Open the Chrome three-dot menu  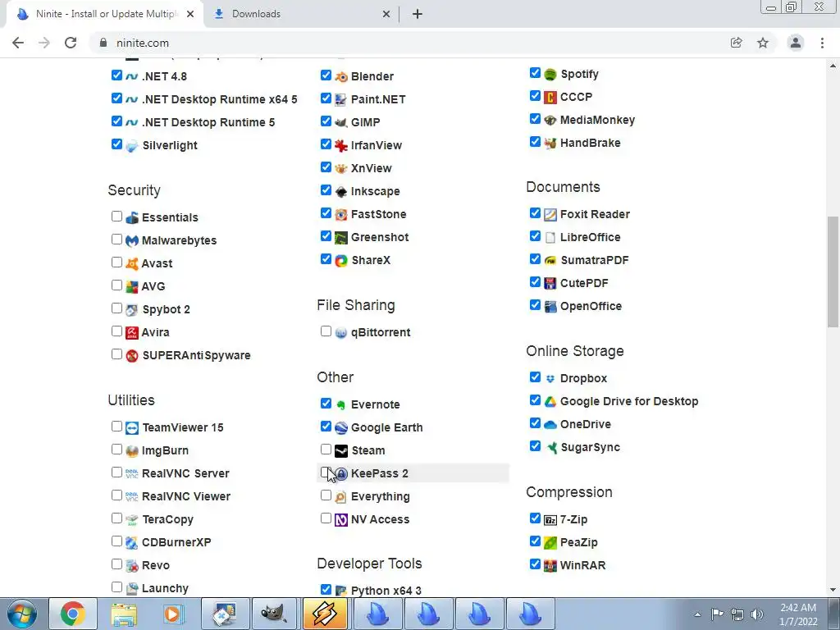click(822, 43)
